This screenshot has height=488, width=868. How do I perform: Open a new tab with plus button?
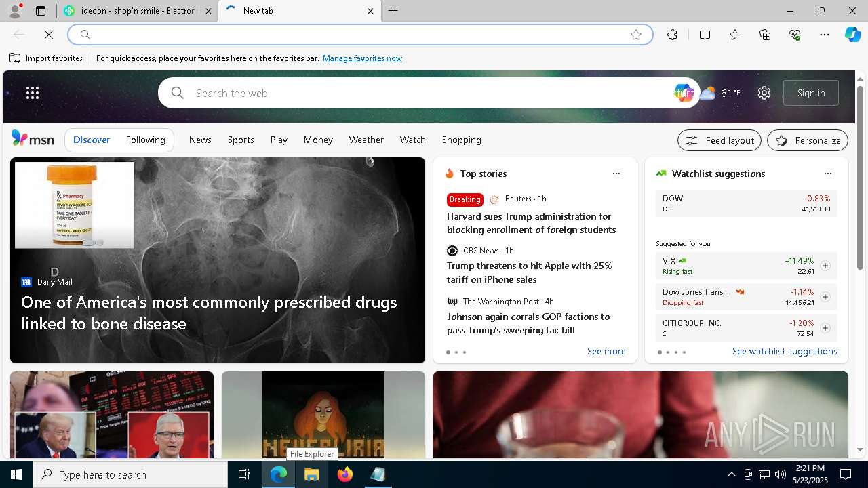pos(393,11)
